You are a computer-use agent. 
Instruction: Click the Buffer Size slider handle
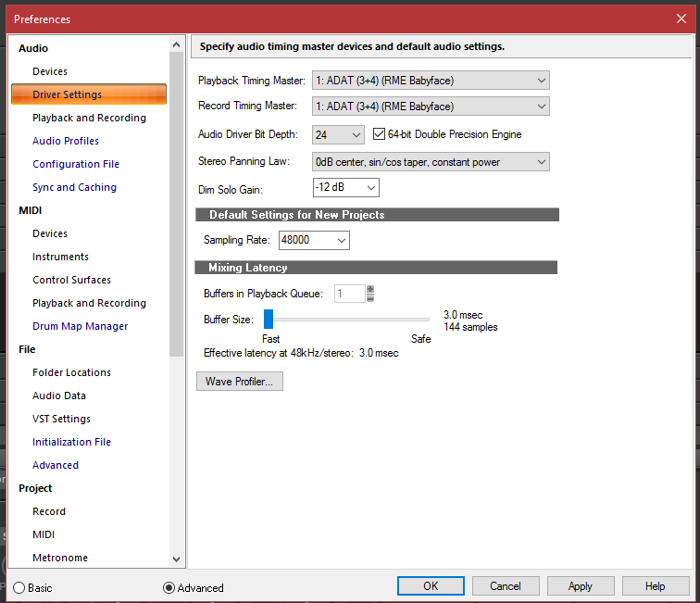(269, 320)
